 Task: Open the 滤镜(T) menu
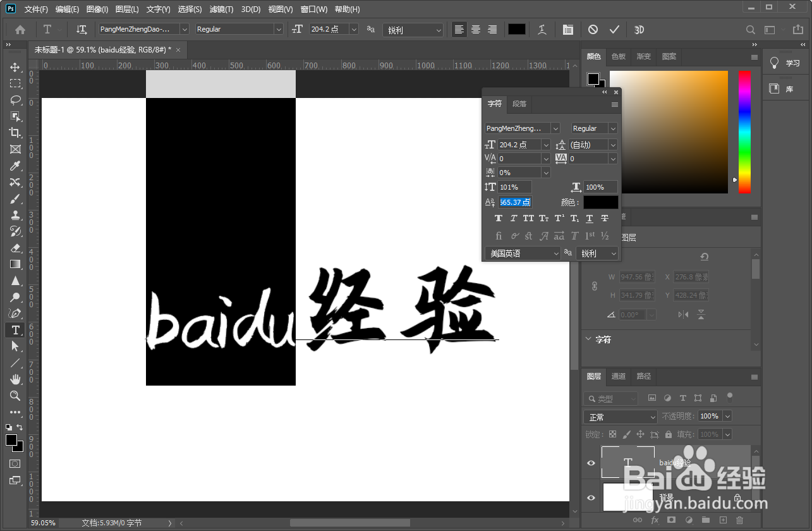tap(221, 9)
